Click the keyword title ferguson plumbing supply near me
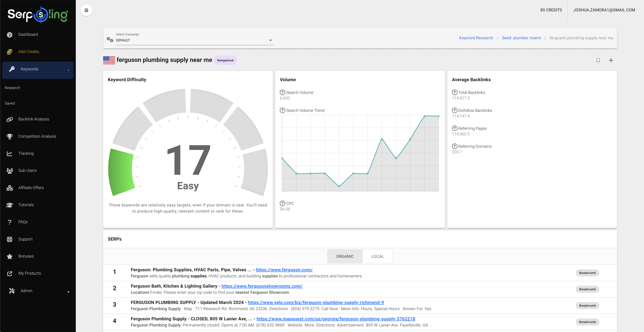 click(x=164, y=60)
